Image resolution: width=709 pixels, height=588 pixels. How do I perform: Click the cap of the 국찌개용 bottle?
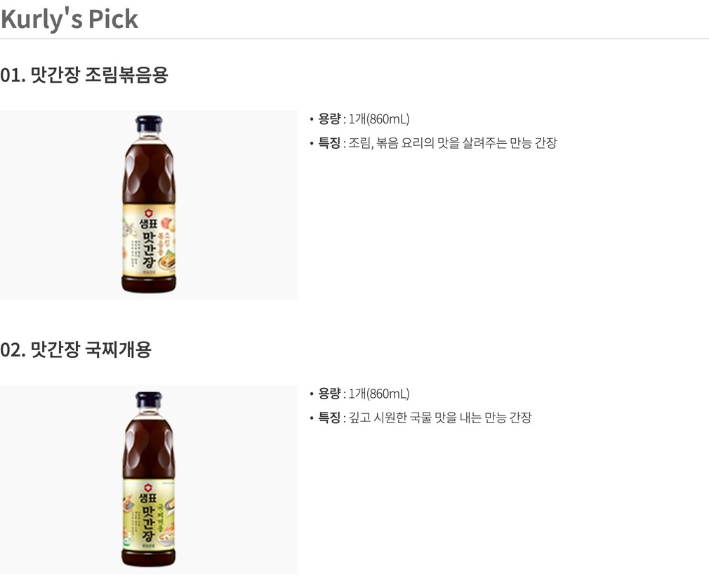point(149,400)
